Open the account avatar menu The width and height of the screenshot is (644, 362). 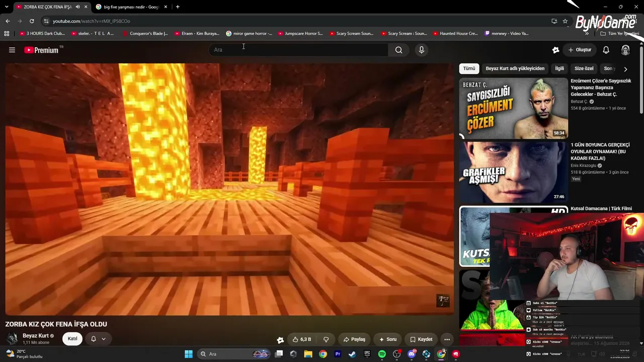[x=625, y=50]
